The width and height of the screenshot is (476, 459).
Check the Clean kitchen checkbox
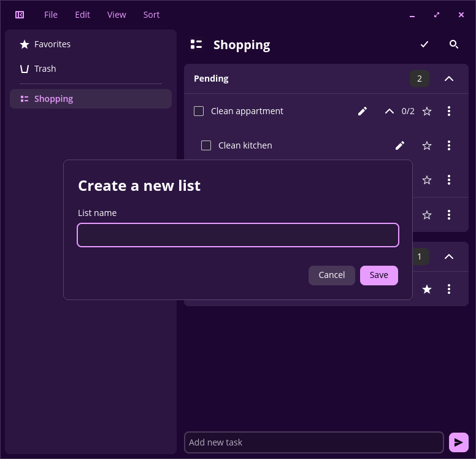click(x=206, y=145)
